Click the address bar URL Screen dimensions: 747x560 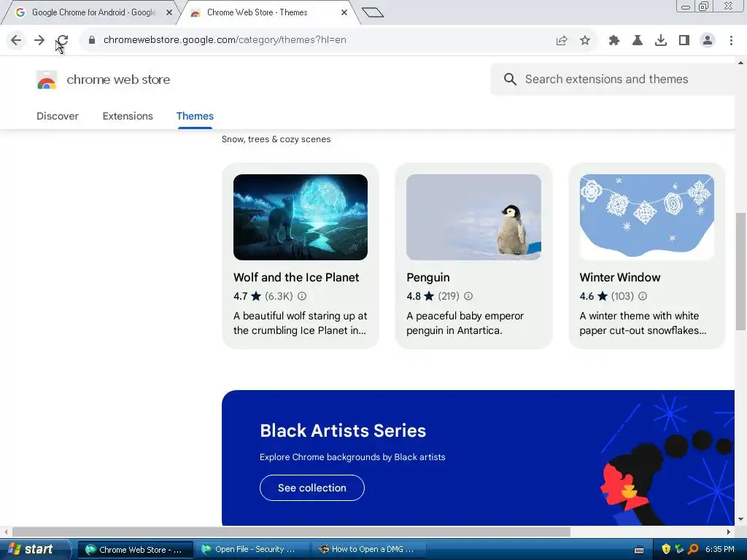pos(225,40)
